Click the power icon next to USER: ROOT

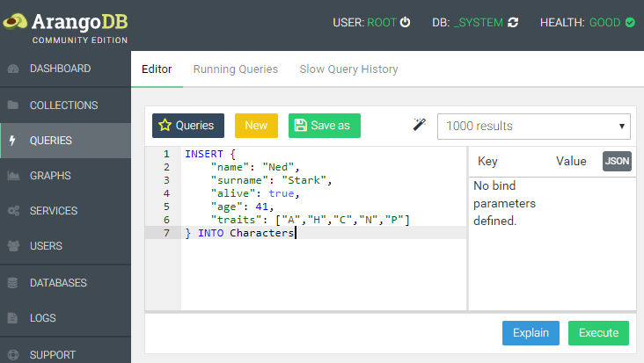[x=406, y=23]
